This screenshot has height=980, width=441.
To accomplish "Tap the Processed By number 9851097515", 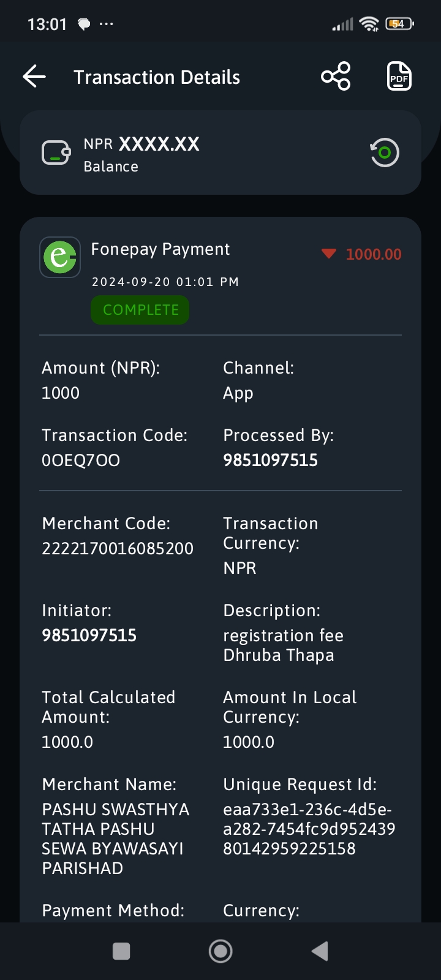I will [x=270, y=461].
